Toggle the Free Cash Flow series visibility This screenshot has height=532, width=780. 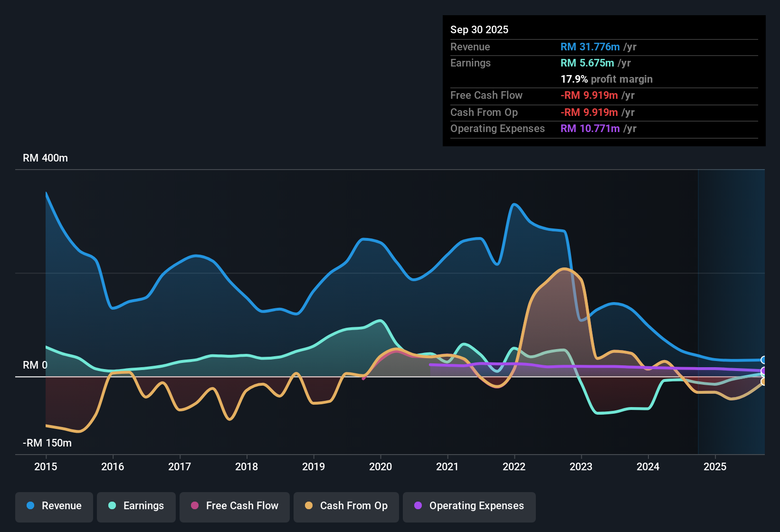pos(234,506)
